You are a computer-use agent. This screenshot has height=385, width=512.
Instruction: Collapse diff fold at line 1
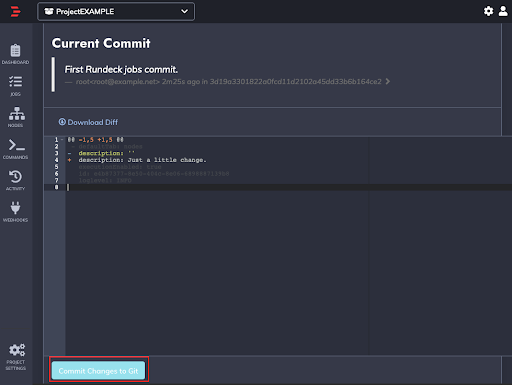coord(62,140)
